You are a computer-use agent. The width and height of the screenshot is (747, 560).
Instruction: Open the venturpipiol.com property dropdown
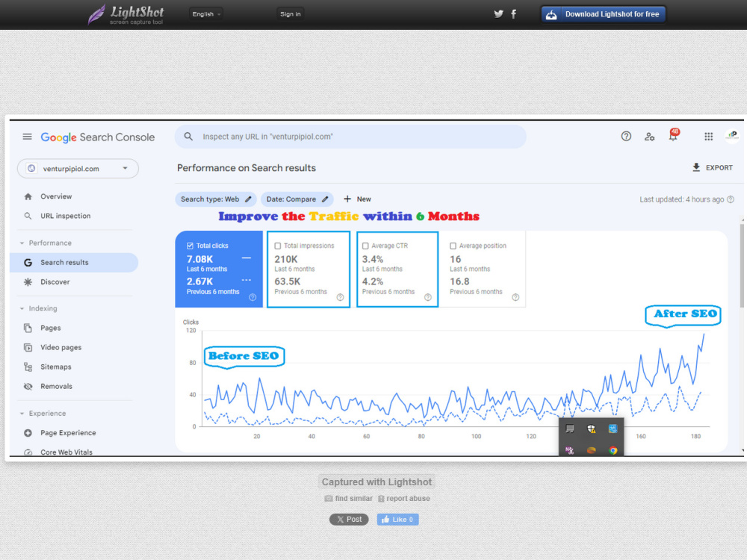pos(78,169)
